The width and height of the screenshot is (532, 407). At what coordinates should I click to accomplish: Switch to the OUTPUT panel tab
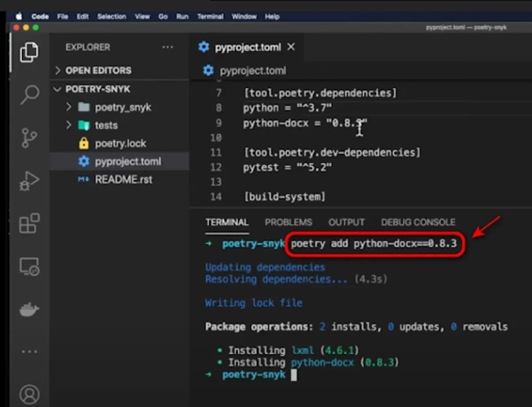(x=347, y=222)
